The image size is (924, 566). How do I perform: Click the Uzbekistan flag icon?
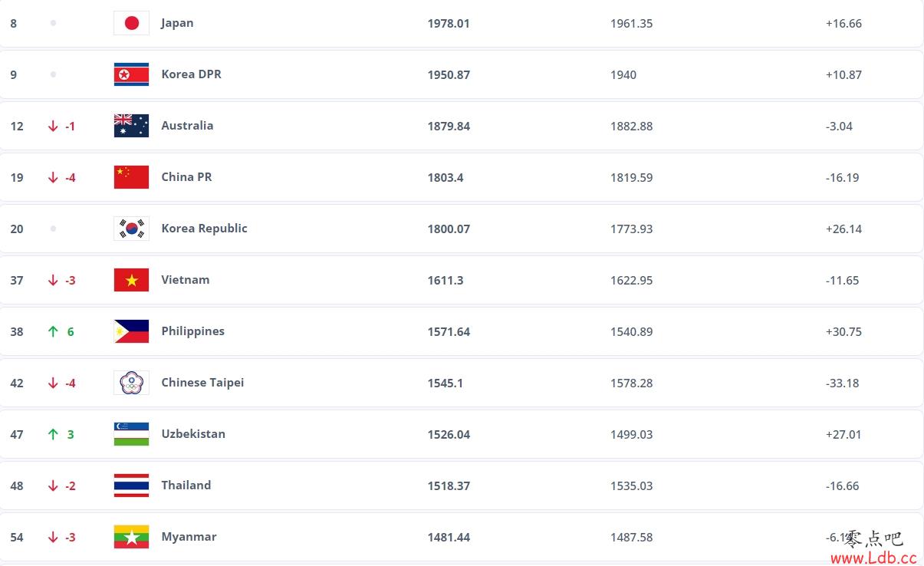(x=131, y=434)
